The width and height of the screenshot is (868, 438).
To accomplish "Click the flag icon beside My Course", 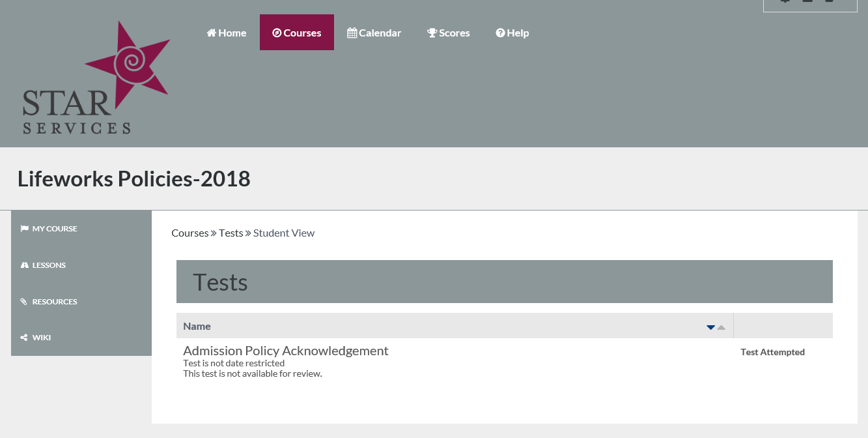I will 25,229.
